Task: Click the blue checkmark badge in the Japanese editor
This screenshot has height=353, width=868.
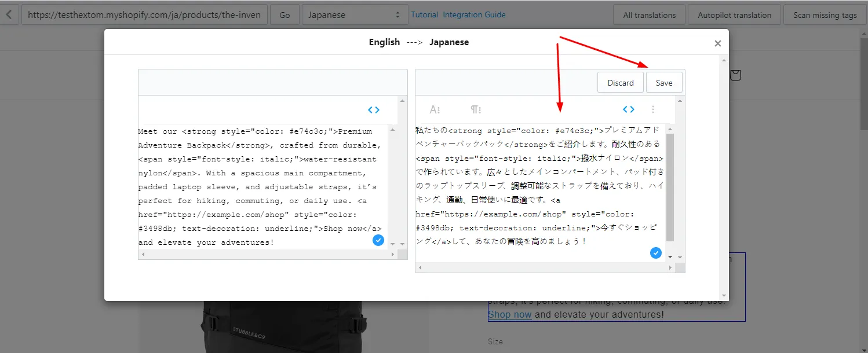Action: [x=656, y=253]
